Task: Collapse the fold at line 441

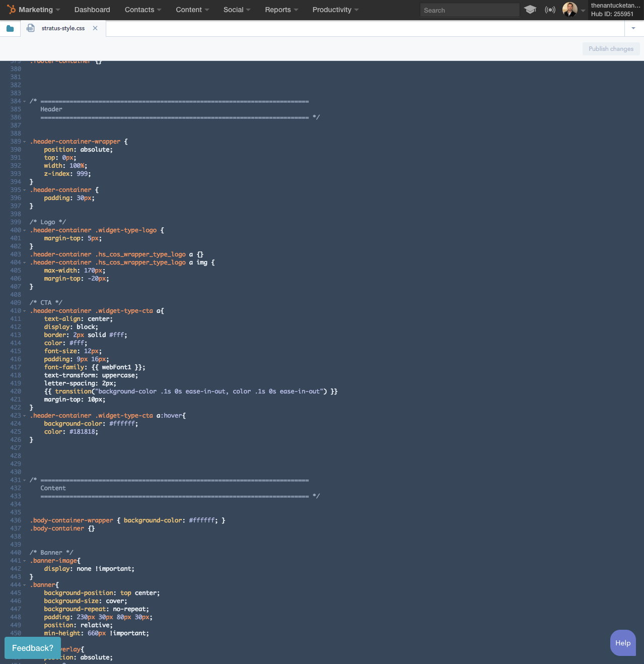Action: click(24, 561)
